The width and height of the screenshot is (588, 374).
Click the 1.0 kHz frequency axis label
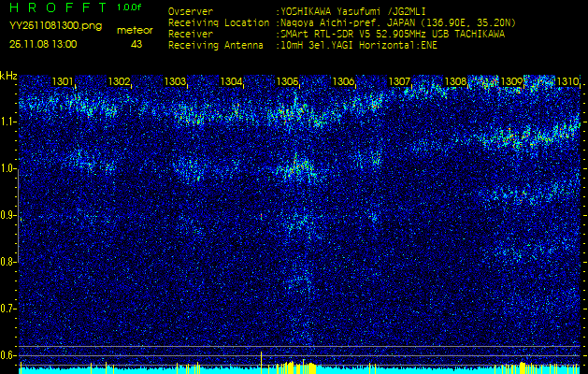coord(8,168)
